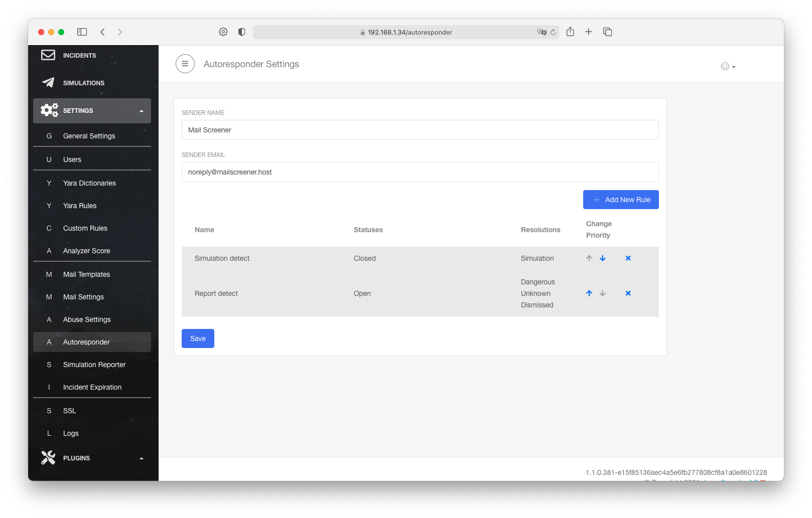This screenshot has height=518, width=812.
Task: Click the Add New Rule button
Action: pyautogui.click(x=621, y=200)
